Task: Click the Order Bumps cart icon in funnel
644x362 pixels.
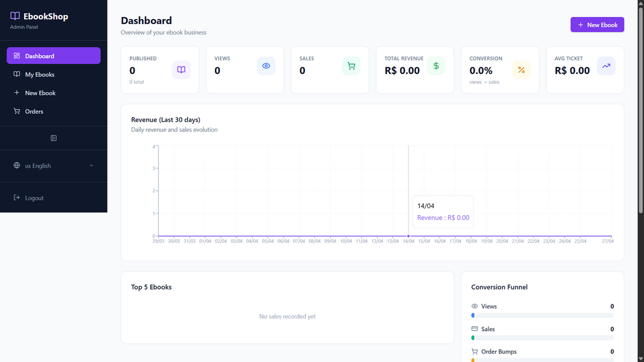Action: (474, 351)
